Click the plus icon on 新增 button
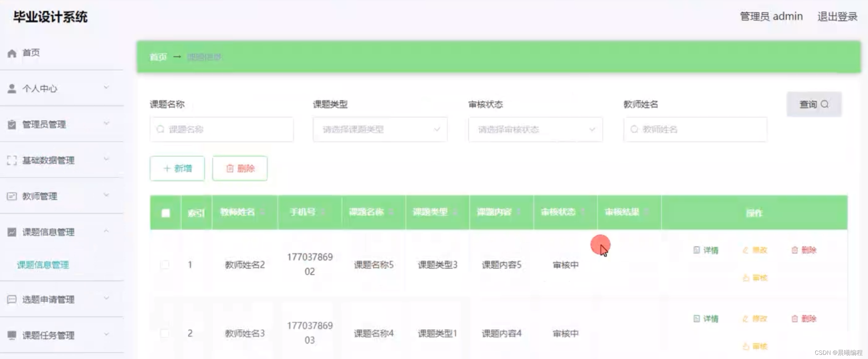The image size is (868, 359). [x=167, y=168]
